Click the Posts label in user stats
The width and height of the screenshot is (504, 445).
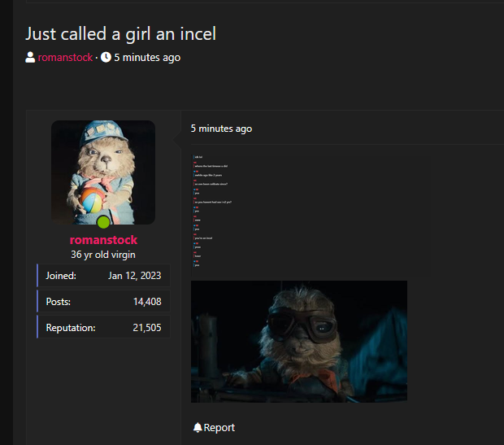[x=59, y=302]
